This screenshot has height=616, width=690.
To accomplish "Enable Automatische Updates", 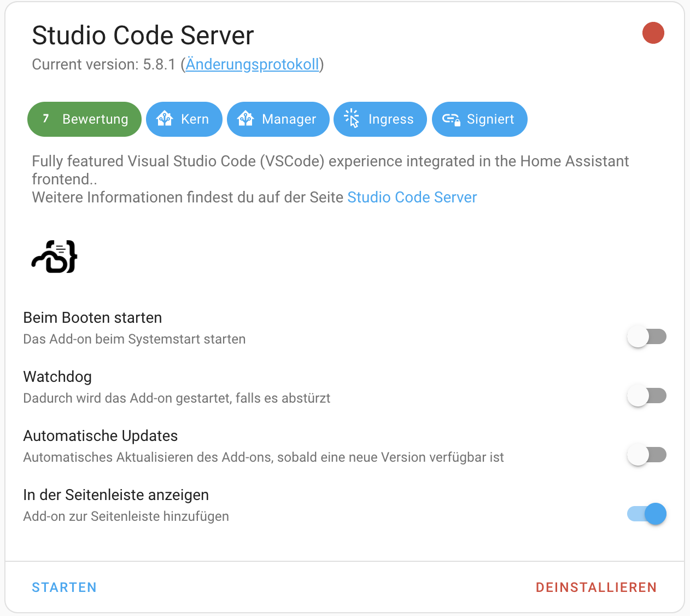I will [646, 455].
